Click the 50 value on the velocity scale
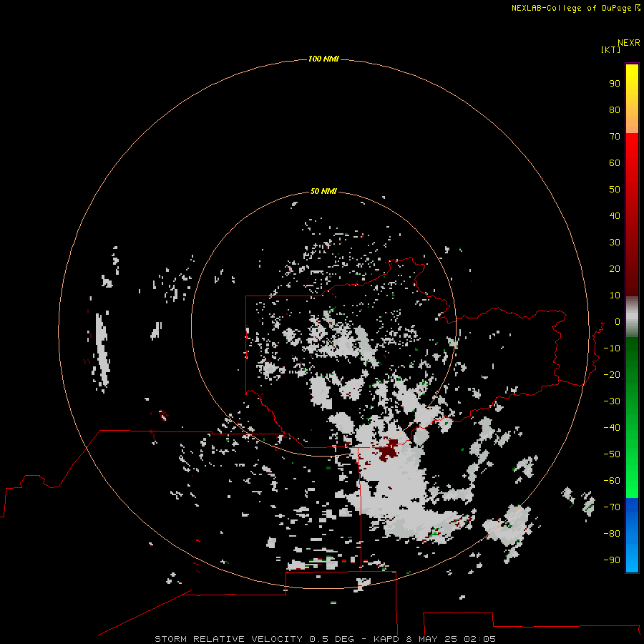The image size is (644, 644). [615, 190]
